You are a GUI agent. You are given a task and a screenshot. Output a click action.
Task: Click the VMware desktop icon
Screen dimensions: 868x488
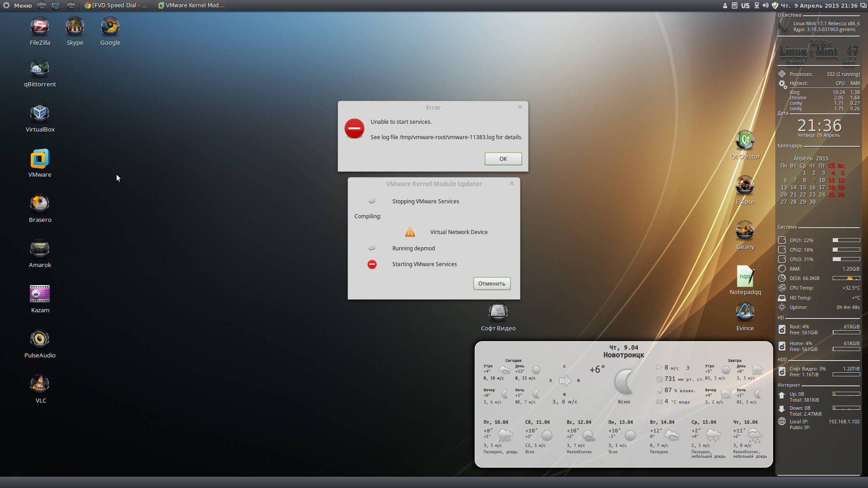(40, 159)
